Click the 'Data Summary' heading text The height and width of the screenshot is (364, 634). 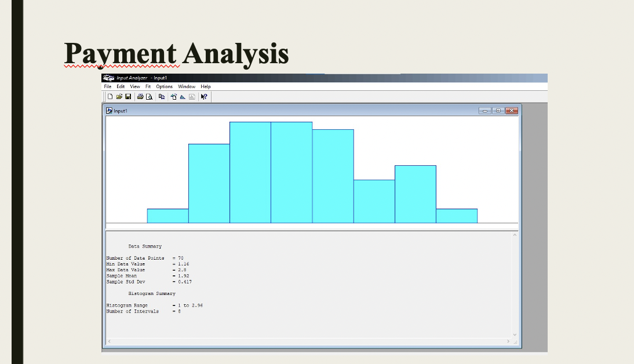tap(145, 246)
